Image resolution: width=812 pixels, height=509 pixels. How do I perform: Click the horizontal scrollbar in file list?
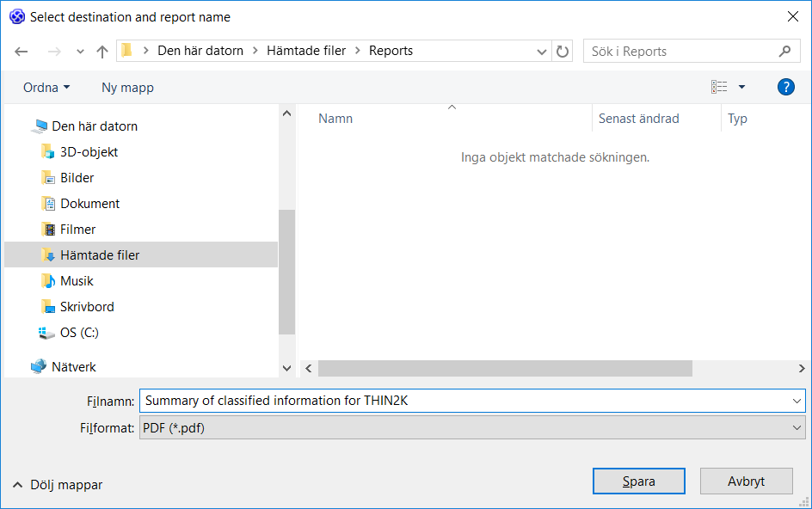pos(505,368)
